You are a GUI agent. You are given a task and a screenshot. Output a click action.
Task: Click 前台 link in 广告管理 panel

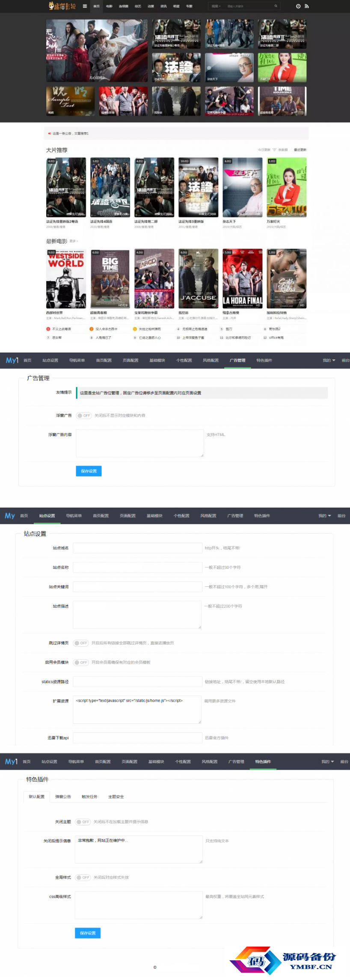(345, 360)
